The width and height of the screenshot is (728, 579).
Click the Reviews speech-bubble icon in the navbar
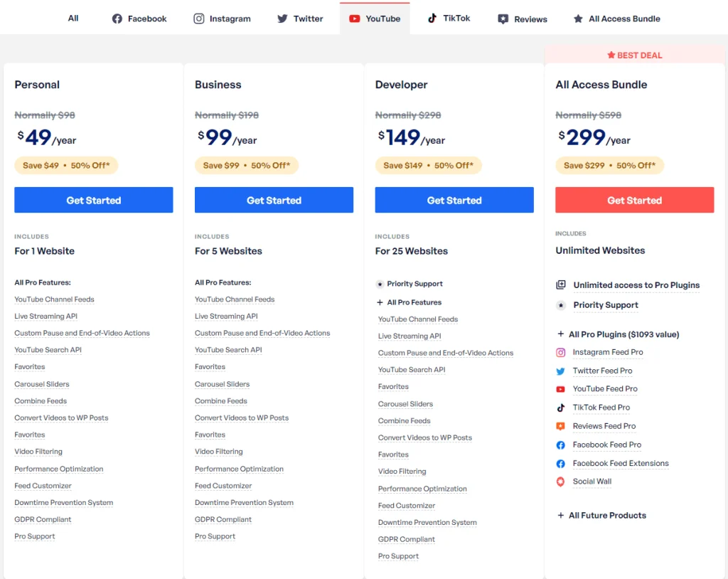[503, 18]
